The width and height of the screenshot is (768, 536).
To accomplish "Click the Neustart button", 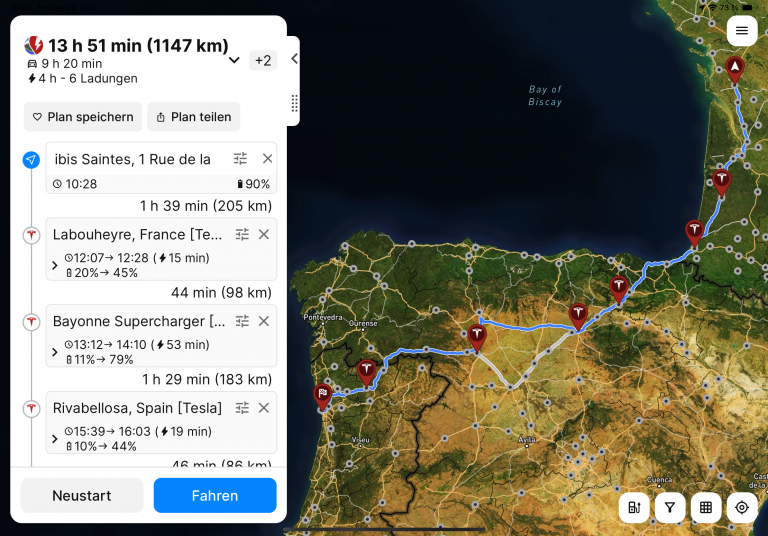I will [82, 495].
